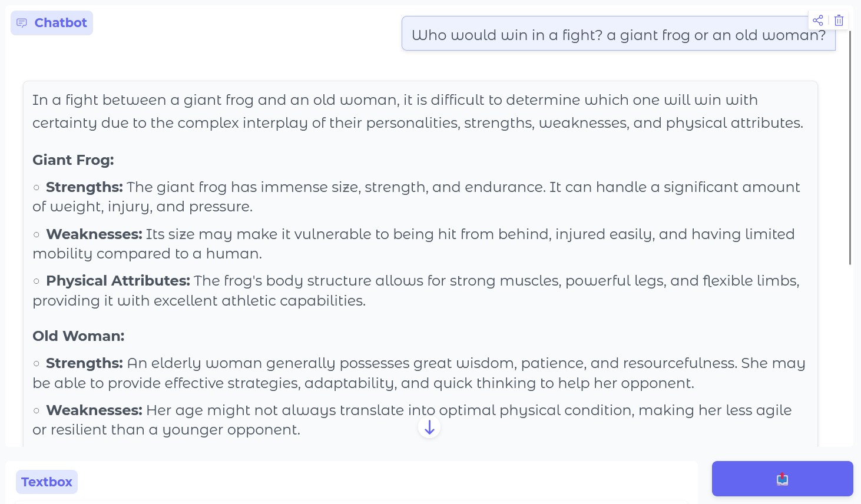Viewport: 861px width, 504px height.
Task: Click the Textbox label badge
Action: [47, 482]
